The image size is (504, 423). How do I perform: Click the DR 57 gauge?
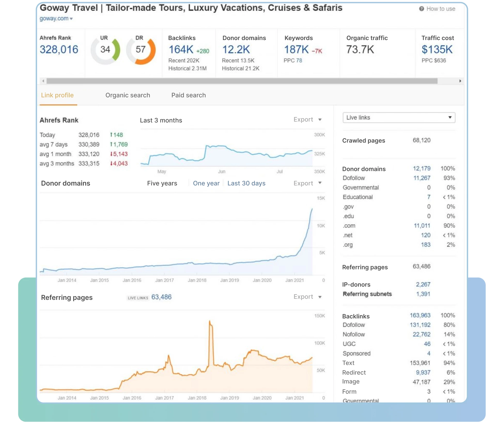pos(141,50)
